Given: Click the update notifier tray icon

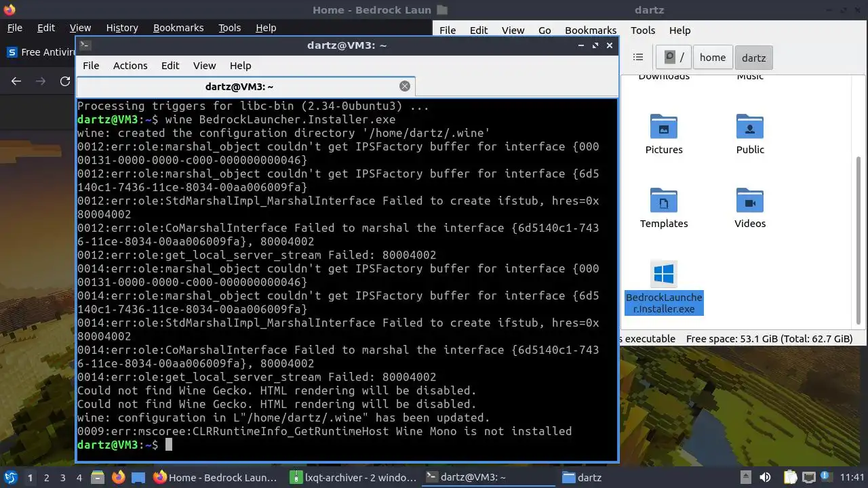Looking at the screenshot, I should pyautogui.click(x=827, y=477).
